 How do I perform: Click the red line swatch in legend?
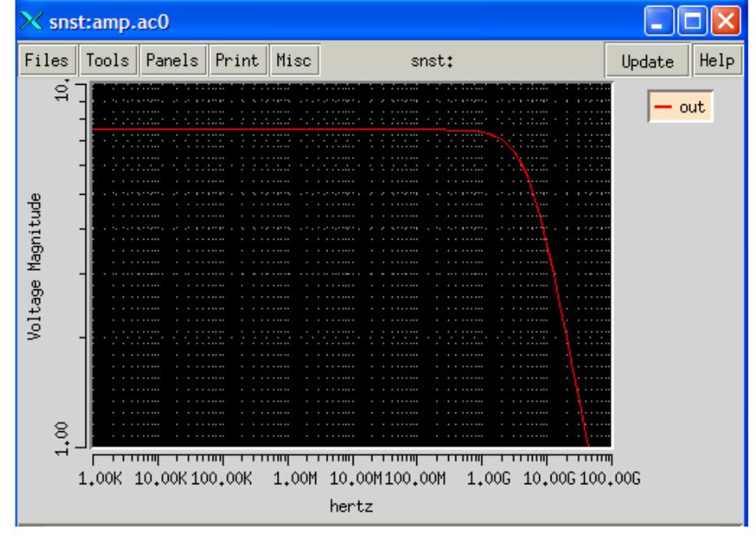662,107
